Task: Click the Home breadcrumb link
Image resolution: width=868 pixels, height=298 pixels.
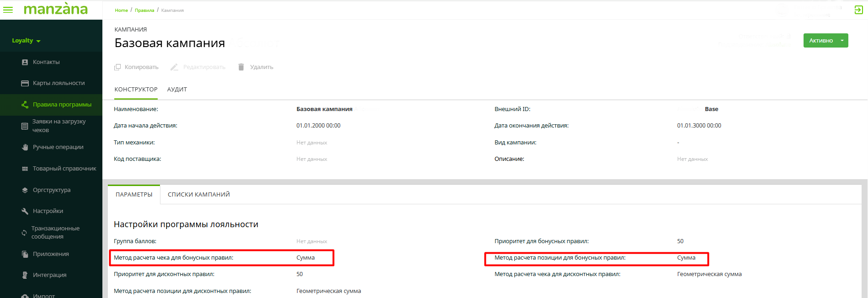Action: click(121, 11)
